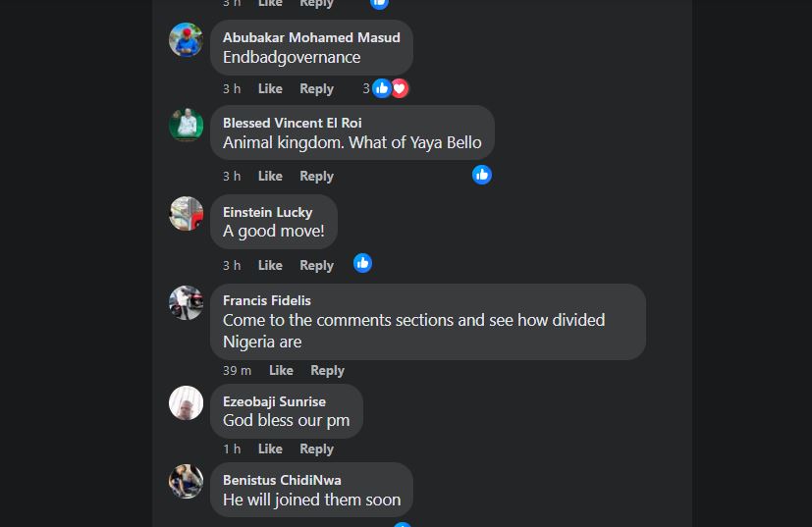Like Ezeobaji Sunrise's comment

(x=270, y=448)
